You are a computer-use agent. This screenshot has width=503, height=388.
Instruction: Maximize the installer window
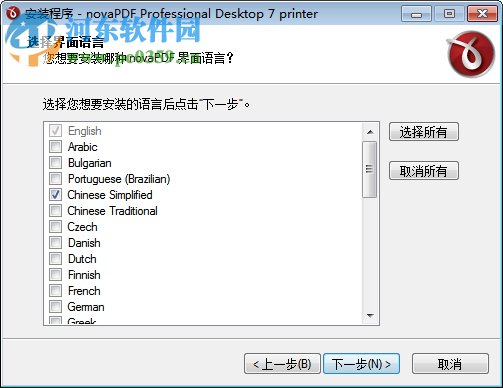point(449,14)
